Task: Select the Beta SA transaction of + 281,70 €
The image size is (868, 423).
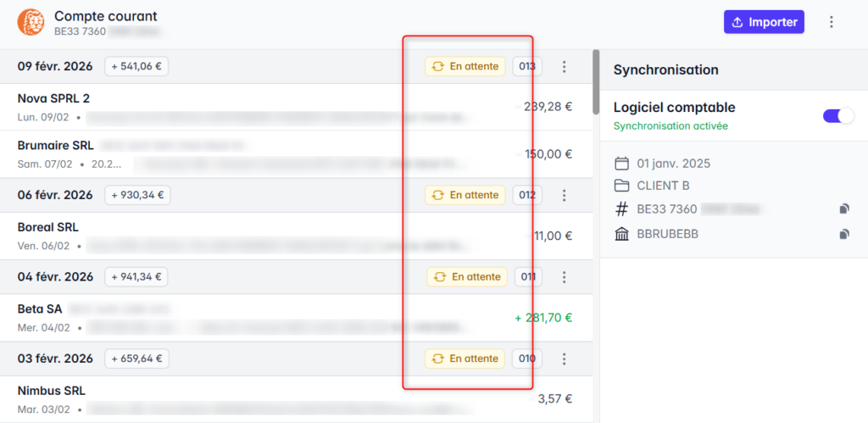Action: (254, 318)
